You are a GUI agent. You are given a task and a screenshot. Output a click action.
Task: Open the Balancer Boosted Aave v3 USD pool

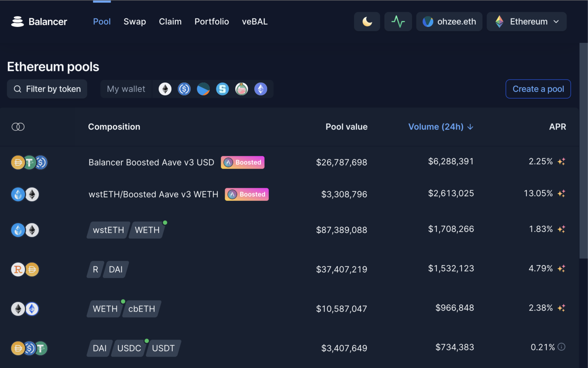click(x=151, y=163)
